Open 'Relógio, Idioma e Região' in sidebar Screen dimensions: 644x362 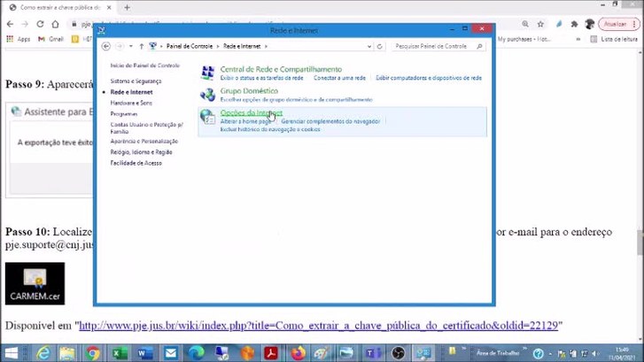[x=141, y=152]
